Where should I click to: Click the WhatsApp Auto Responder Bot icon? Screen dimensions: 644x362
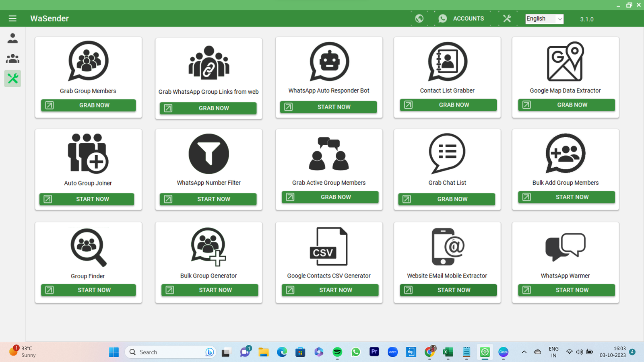click(x=329, y=62)
